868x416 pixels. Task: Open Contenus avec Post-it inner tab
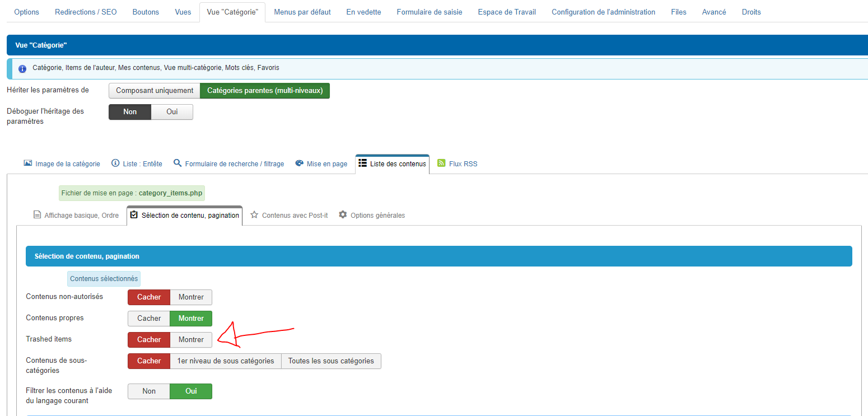click(x=289, y=215)
